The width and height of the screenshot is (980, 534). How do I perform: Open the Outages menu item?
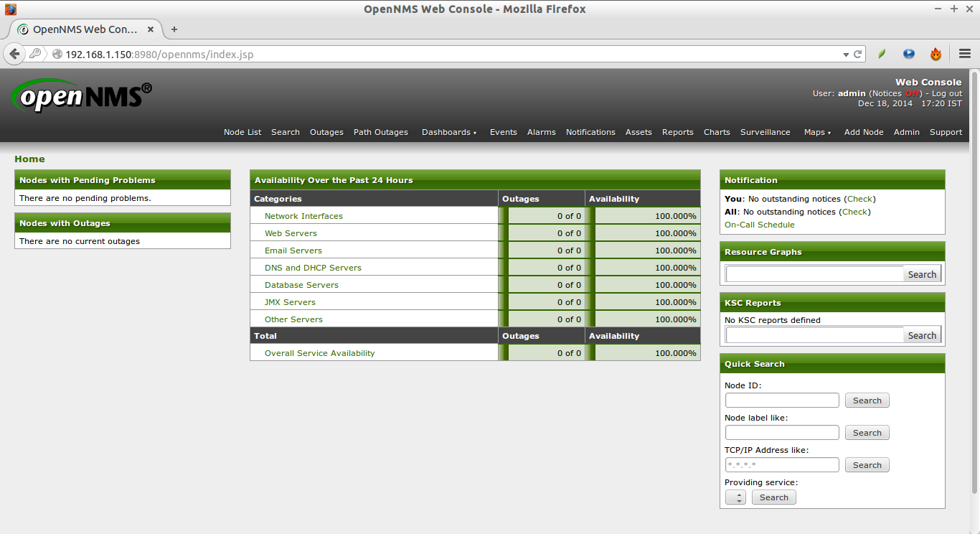coord(326,132)
